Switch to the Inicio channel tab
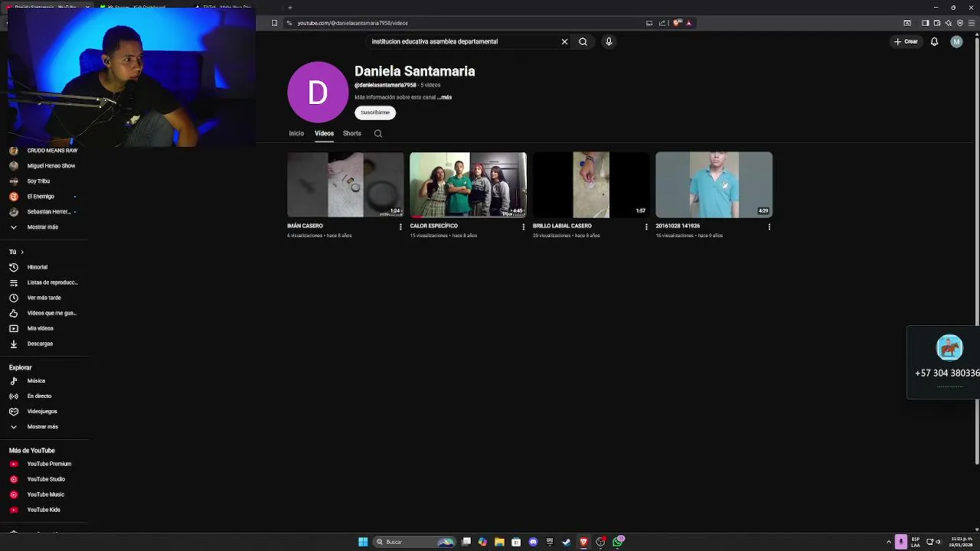The height and width of the screenshot is (551, 980). [x=296, y=133]
